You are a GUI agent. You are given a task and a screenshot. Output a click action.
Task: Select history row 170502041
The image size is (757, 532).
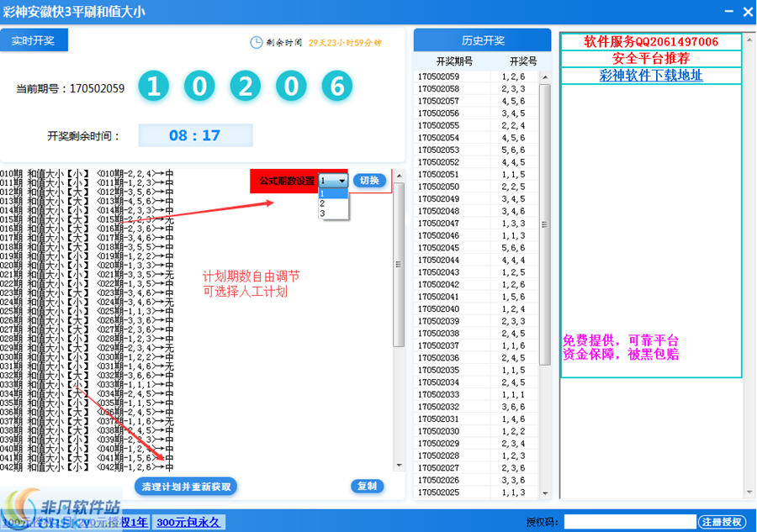477,297
